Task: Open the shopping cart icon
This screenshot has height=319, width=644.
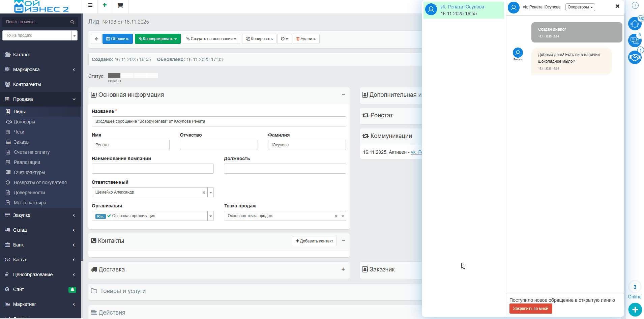Action: 120,5
